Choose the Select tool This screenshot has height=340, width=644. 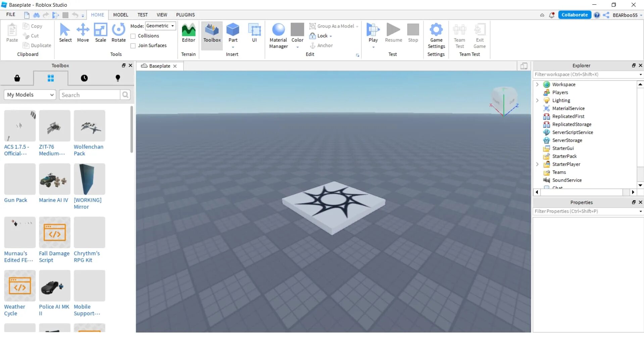[65, 33]
